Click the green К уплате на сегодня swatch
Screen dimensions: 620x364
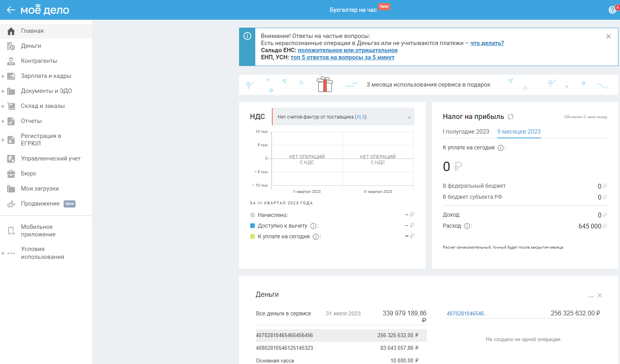coord(253,237)
